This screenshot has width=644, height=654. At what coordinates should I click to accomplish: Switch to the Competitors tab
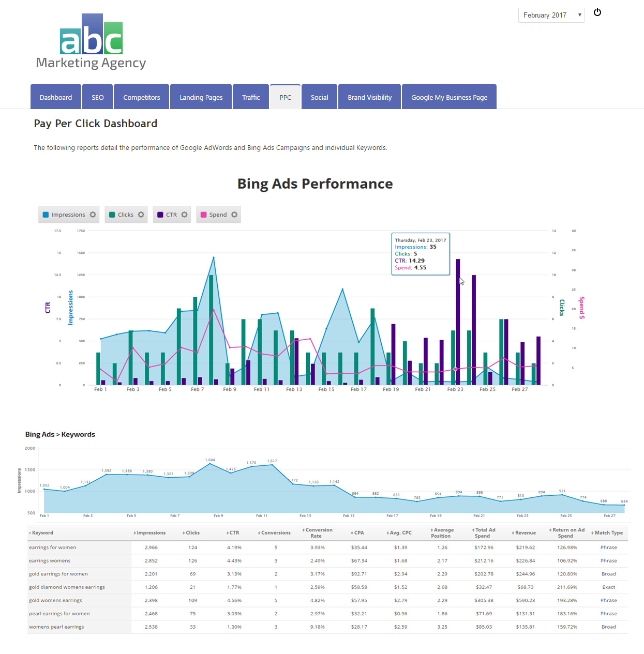coord(141,97)
